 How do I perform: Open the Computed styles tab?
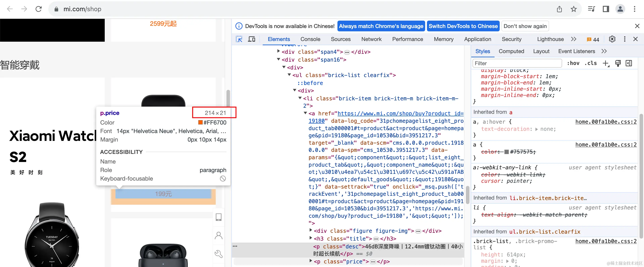[511, 51]
